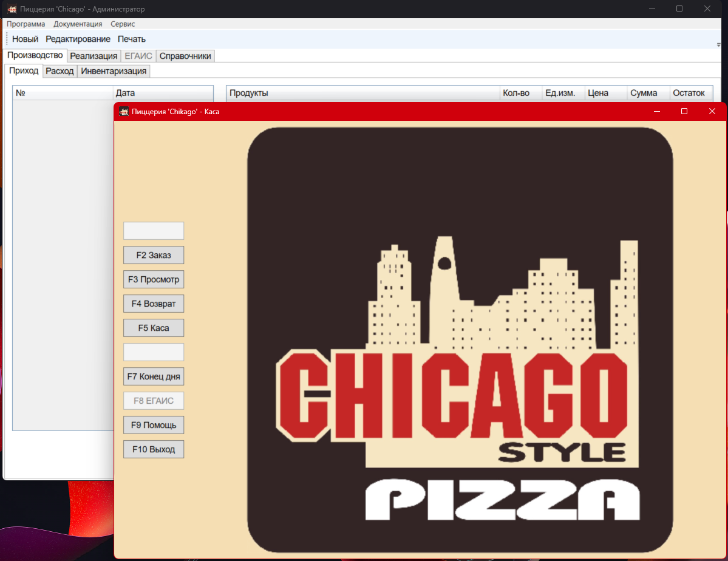Open the Сервис menu
Screen dimensions: 728x561
[123, 24]
